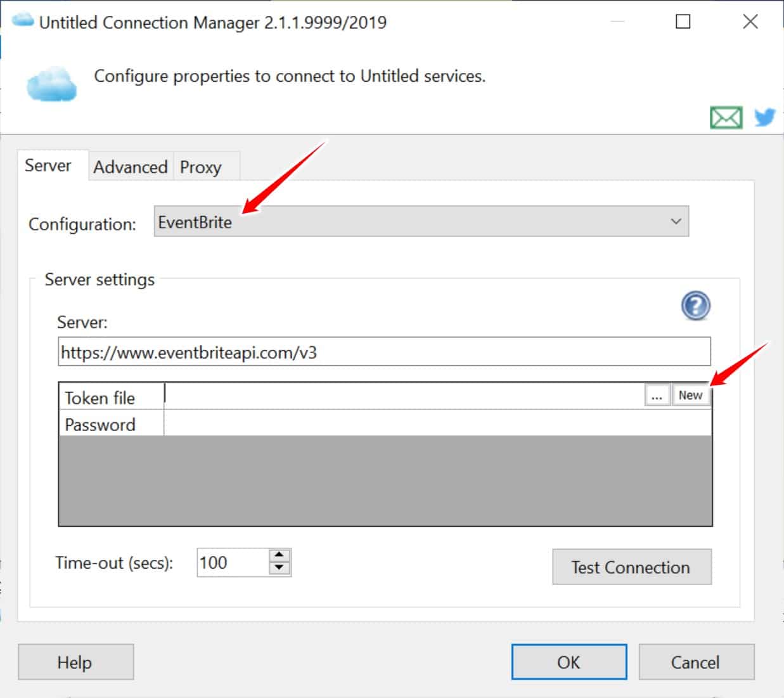Screen dimensions: 784x698
Task: Click the Configuration dropdown arrow chevron
Action: (676, 221)
